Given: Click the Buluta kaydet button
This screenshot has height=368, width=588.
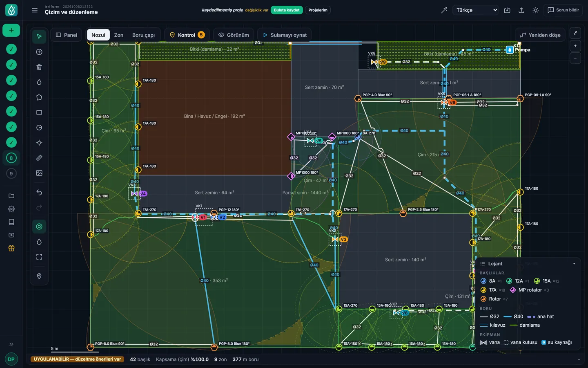Looking at the screenshot, I should (x=287, y=10).
